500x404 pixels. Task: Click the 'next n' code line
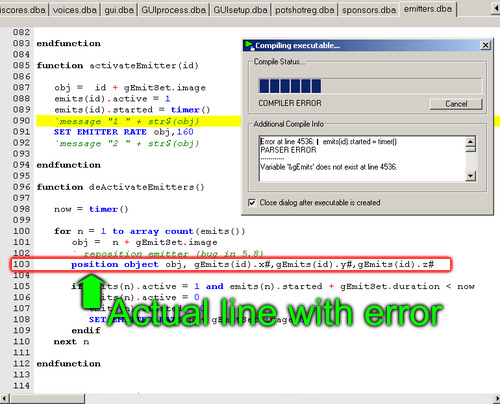[71, 342]
